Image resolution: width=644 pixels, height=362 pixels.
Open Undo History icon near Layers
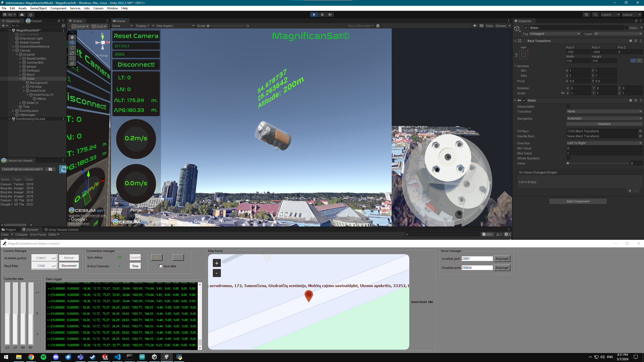click(x=586, y=15)
